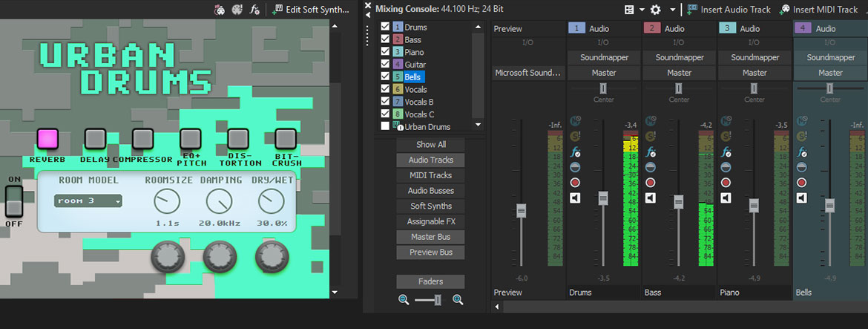Open the Room Model dropdown
Screen dimensions: 868x329
point(88,201)
